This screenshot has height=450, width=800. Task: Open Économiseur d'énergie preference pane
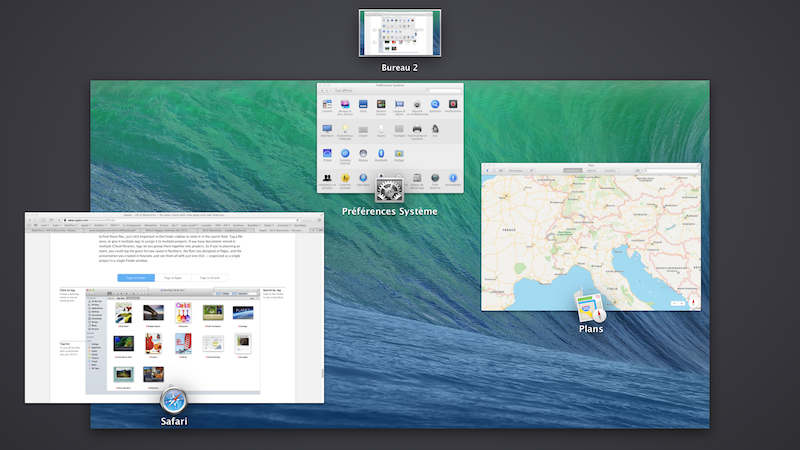(x=345, y=132)
